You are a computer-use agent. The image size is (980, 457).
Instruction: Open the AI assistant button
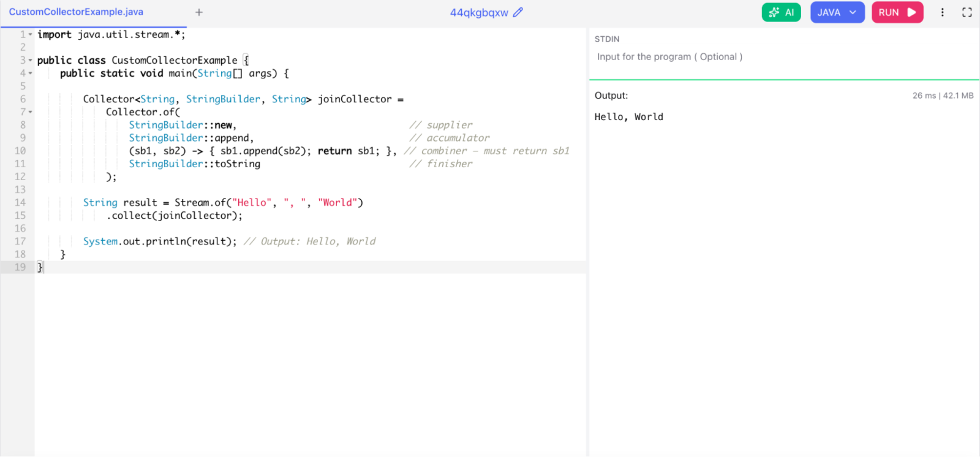click(781, 12)
